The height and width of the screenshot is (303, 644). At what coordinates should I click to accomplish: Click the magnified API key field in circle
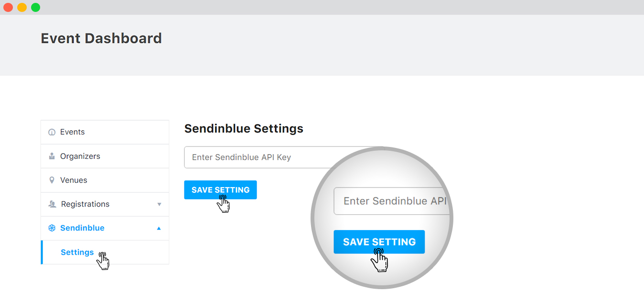pos(392,201)
